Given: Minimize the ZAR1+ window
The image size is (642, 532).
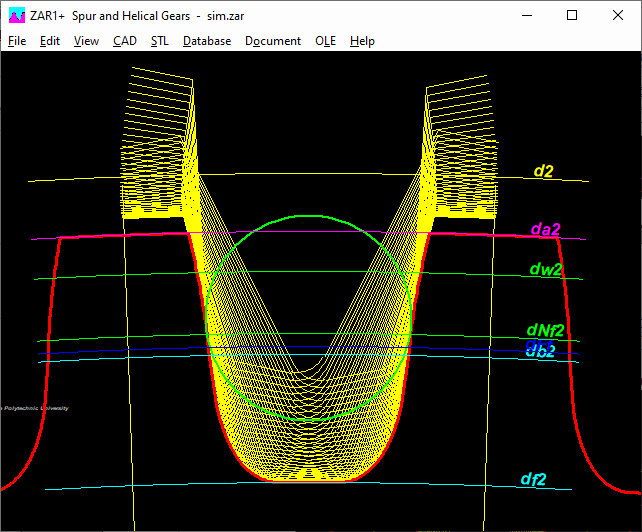Looking at the screenshot, I should pyautogui.click(x=526, y=15).
